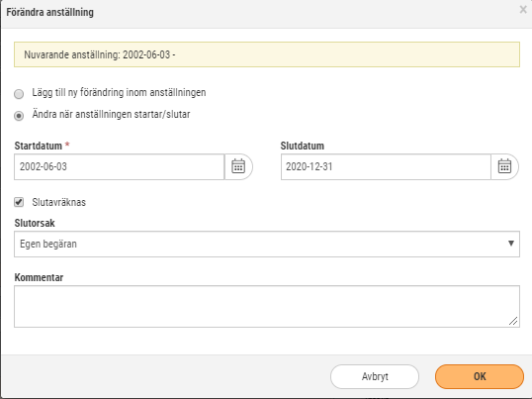Screen dimensions: 532x399
Task: Click the Ändra när anställningen startar/slutar label
Action: [x=111, y=115]
